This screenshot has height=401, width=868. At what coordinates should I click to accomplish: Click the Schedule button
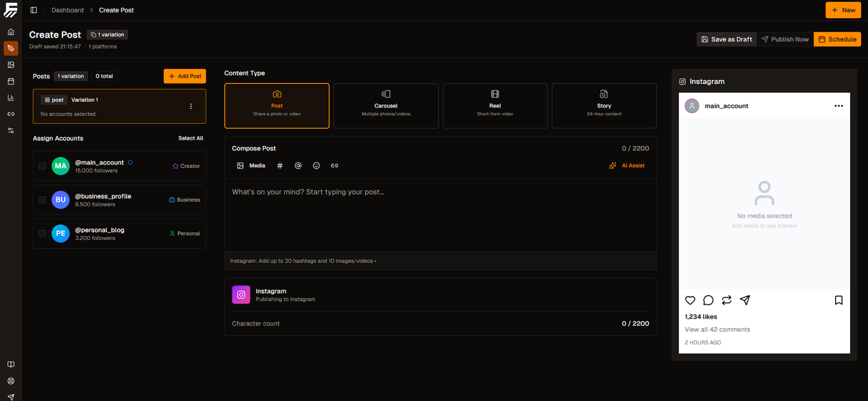pos(837,39)
